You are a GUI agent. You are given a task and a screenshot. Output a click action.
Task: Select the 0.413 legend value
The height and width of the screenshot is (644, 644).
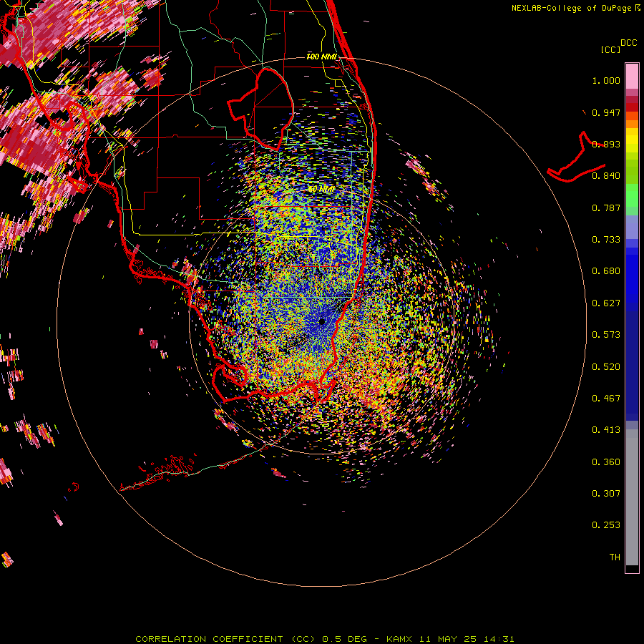click(606, 430)
